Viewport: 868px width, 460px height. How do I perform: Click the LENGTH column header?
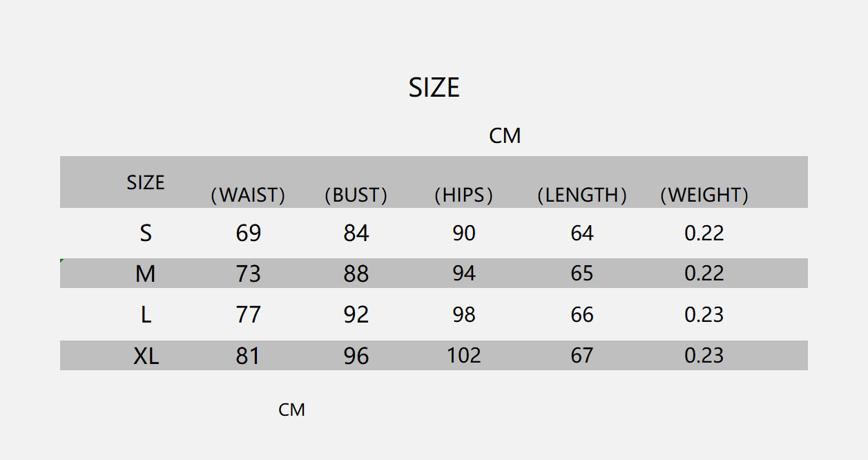pos(582,195)
